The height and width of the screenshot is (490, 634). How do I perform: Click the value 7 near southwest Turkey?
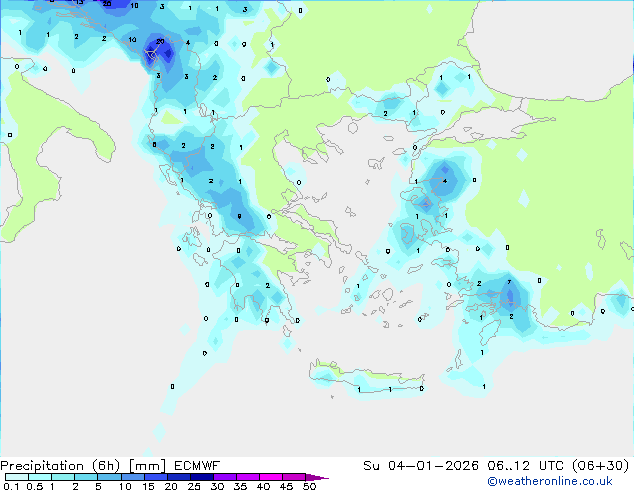pyautogui.click(x=509, y=283)
